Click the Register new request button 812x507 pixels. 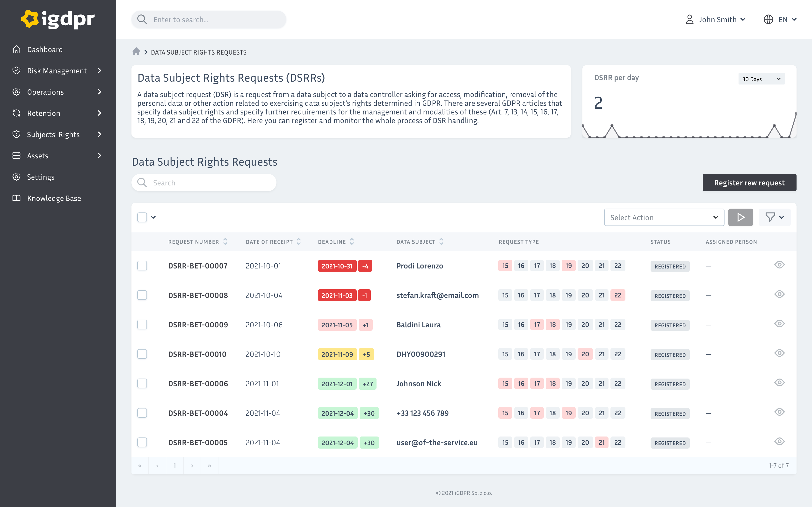(x=749, y=183)
